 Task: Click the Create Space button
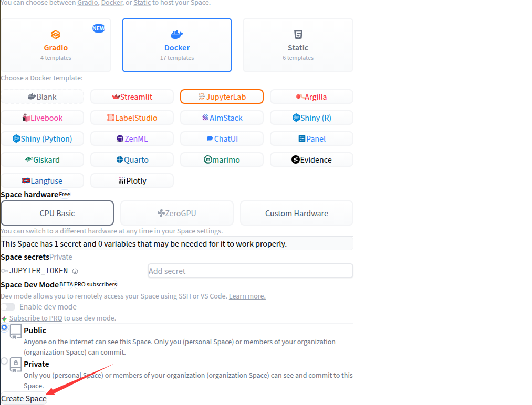(24, 399)
